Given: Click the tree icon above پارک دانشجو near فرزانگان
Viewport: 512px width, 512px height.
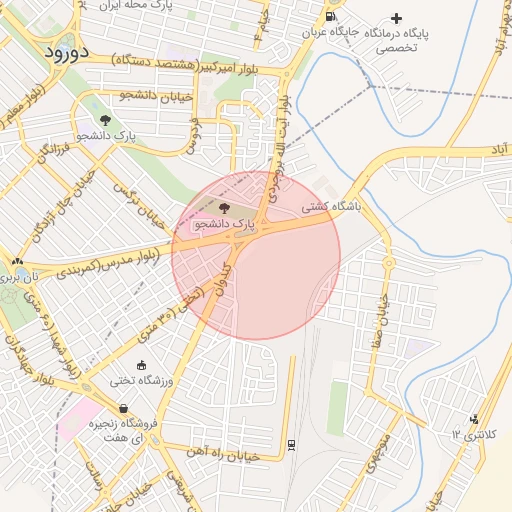Looking at the screenshot, I should [x=105, y=120].
